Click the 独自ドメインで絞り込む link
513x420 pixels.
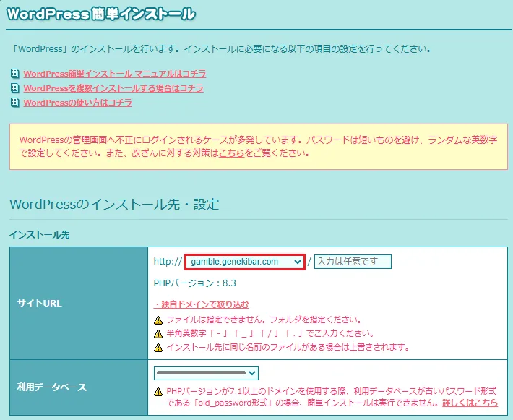pyautogui.click(x=201, y=304)
